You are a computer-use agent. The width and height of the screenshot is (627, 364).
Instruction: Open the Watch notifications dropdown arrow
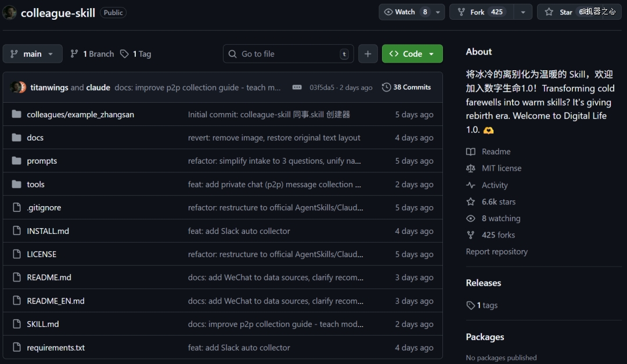click(x=438, y=12)
